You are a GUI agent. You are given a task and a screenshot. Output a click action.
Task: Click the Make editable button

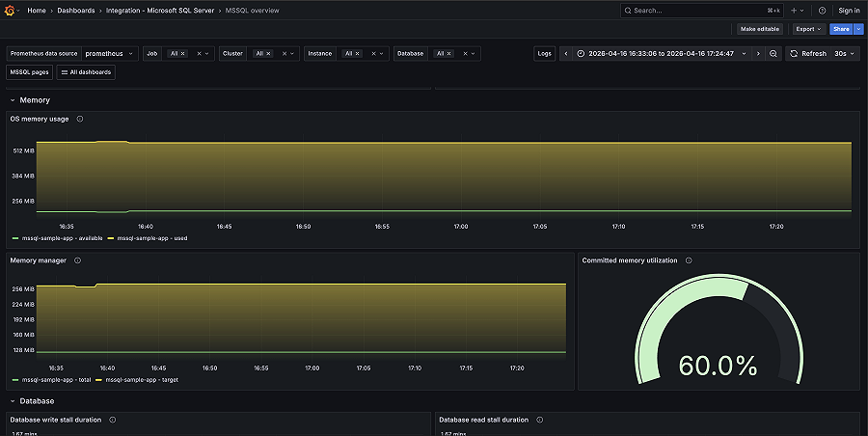click(760, 29)
